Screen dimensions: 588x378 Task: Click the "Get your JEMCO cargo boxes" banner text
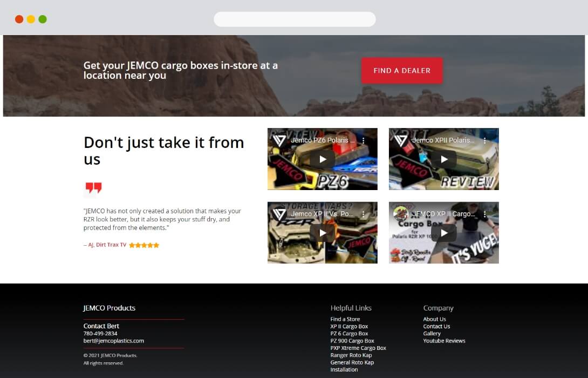pos(180,70)
